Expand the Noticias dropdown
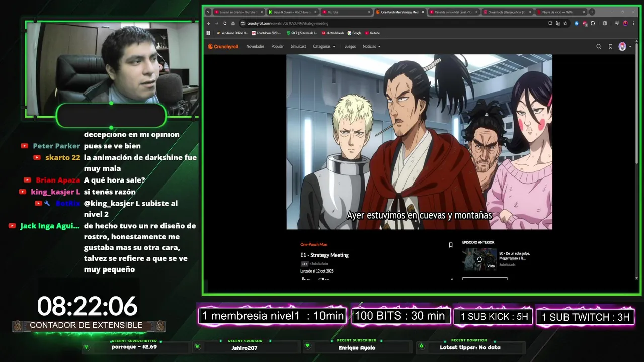 [372, 47]
